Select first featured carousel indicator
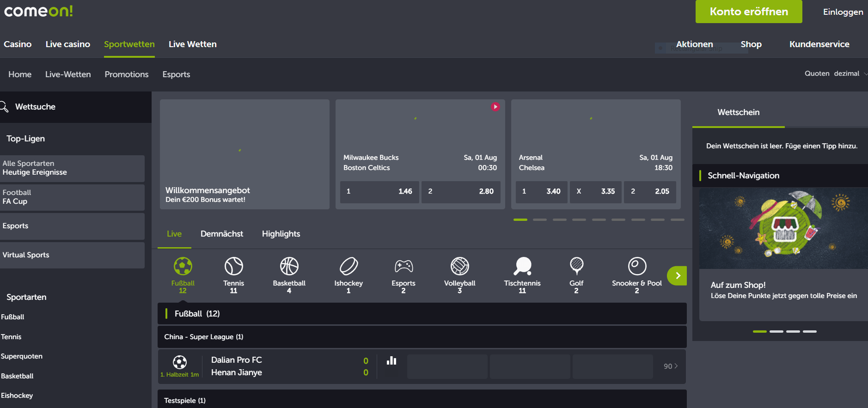Image resolution: width=868 pixels, height=408 pixels. [x=520, y=219]
